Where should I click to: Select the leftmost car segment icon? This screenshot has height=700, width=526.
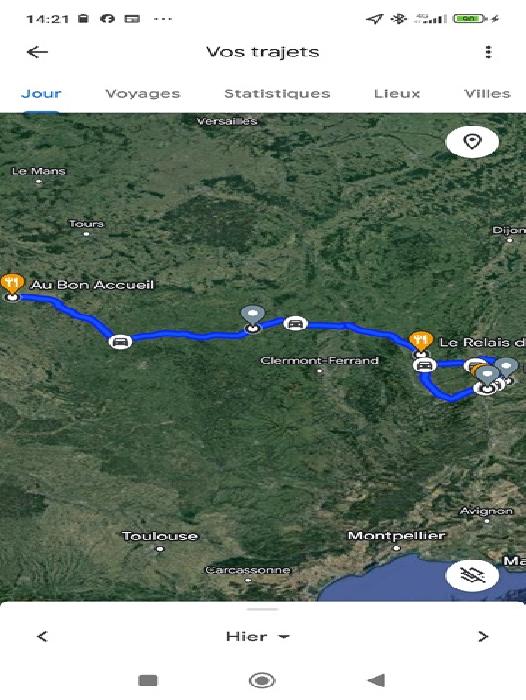120,342
